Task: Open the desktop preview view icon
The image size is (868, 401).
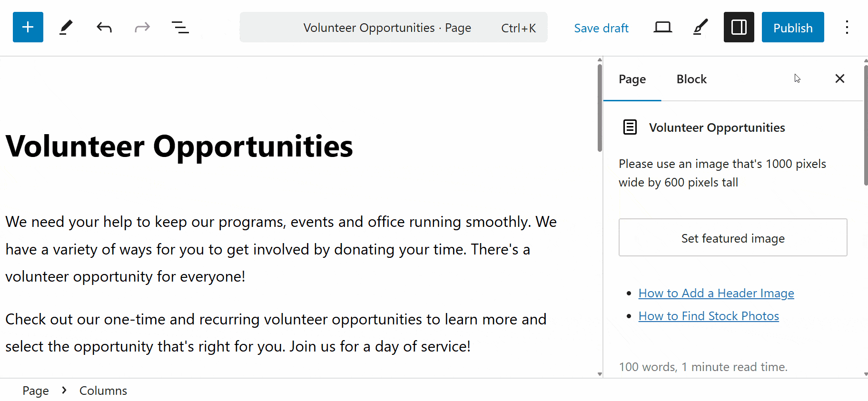Action: (662, 27)
